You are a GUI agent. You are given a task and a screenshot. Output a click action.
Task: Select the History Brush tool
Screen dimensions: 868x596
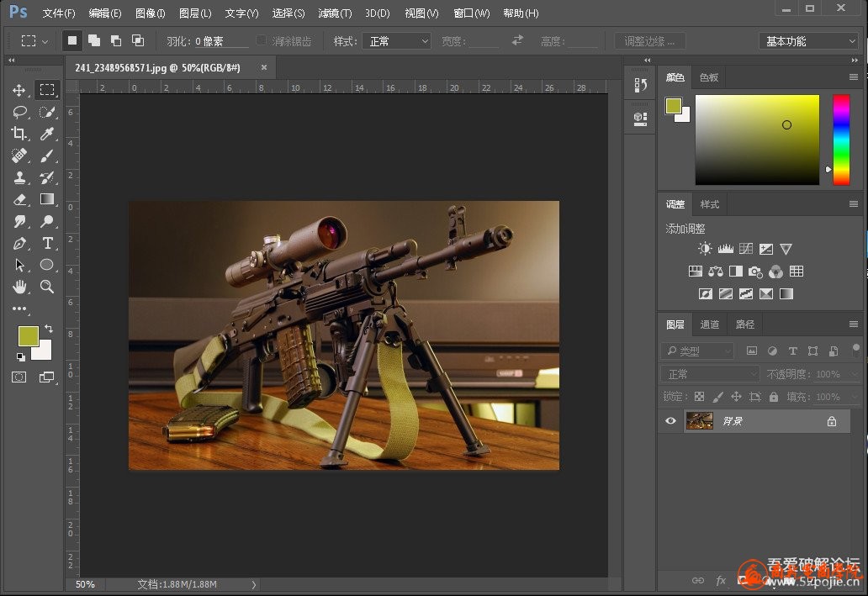(x=47, y=177)
